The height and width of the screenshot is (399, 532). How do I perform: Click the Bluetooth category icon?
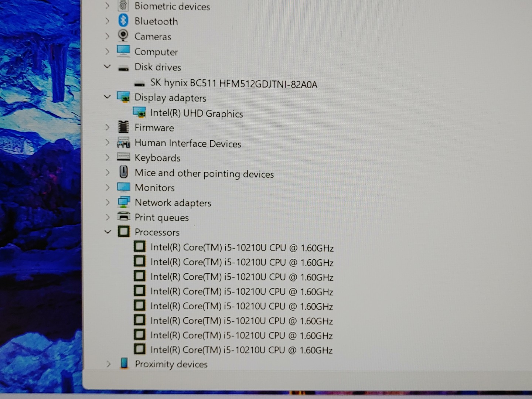tap(123, 21)
